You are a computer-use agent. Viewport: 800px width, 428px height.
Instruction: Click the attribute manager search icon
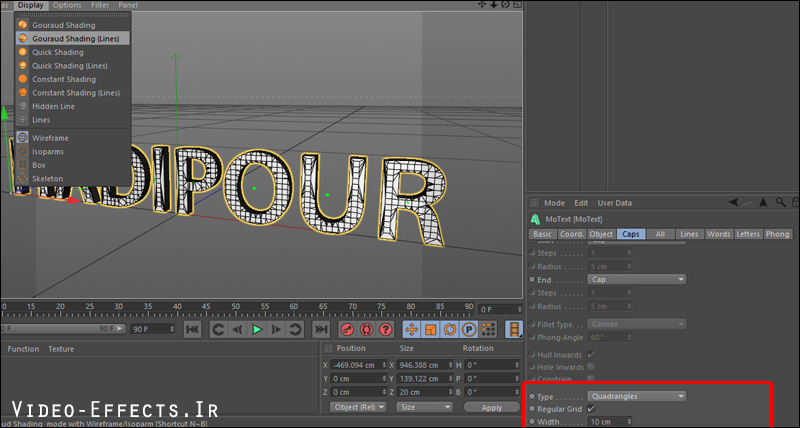click(781, 202)
